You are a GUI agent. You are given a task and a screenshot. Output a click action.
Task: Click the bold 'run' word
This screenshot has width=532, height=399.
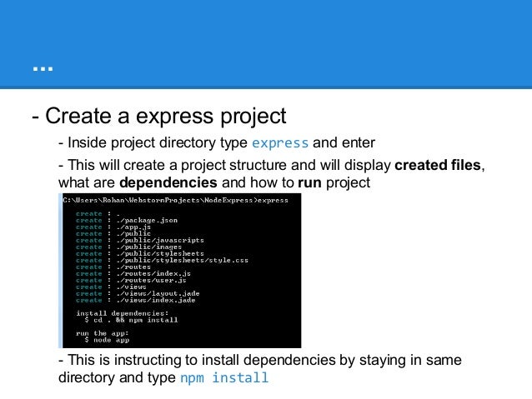point(309,182)
